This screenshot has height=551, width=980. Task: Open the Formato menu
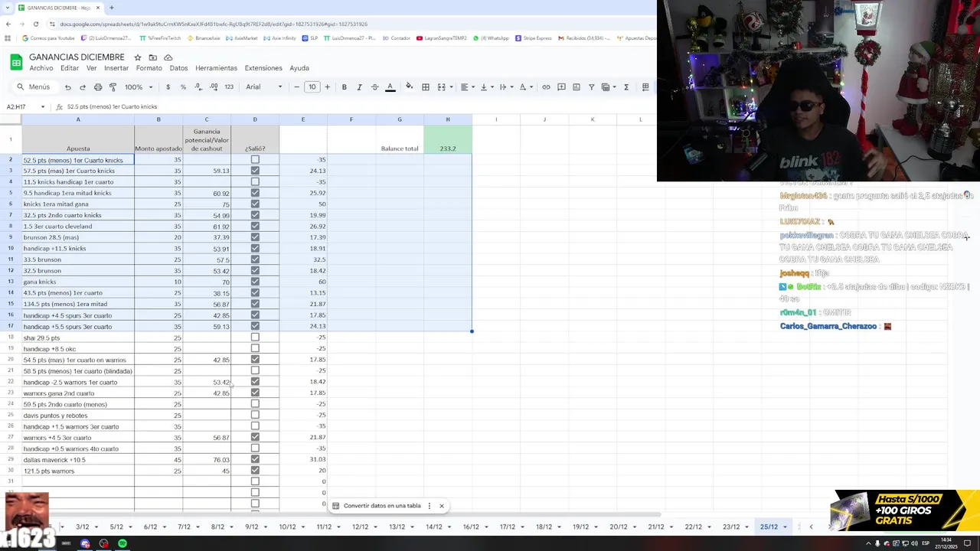(x=149, y=68)
